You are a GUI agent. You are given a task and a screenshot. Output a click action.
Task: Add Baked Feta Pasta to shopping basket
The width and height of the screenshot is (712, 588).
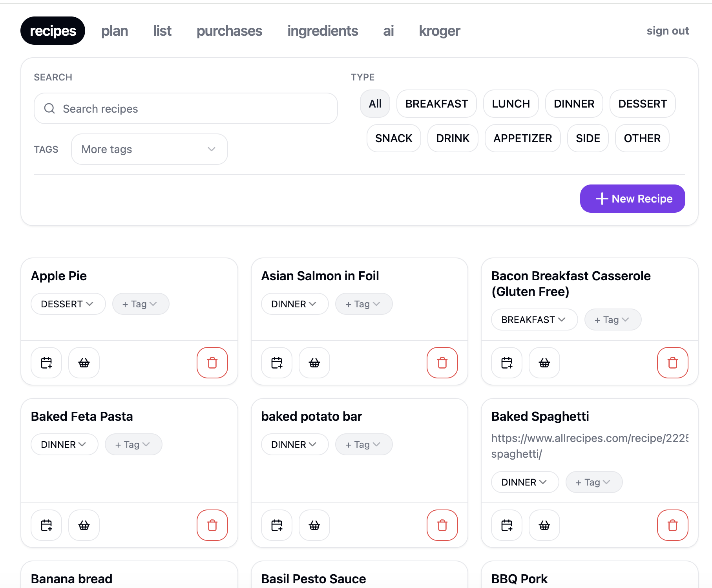click(x=84, y=525)
